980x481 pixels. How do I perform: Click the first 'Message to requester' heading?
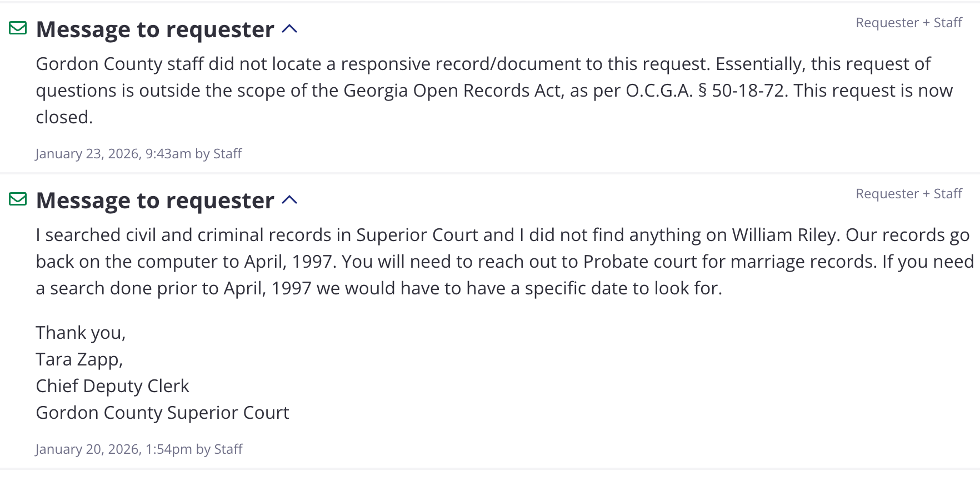(x=155, y=29)
